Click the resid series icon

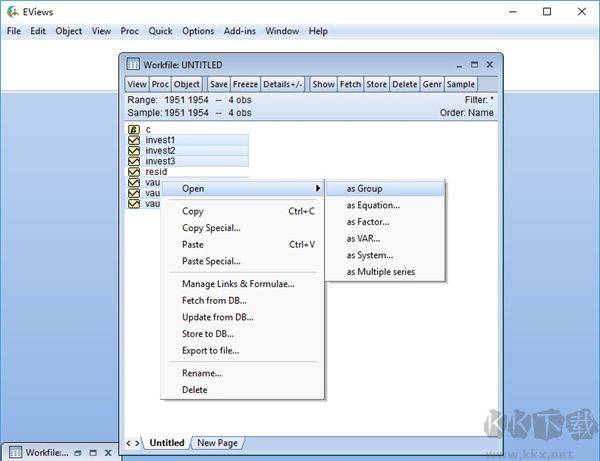click(134, 172)
